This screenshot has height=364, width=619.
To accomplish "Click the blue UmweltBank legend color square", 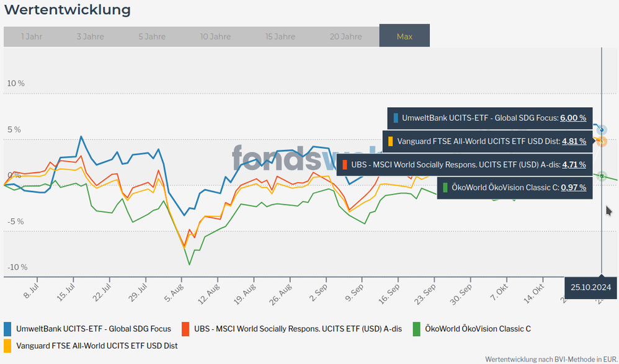I will coord(8,329).
